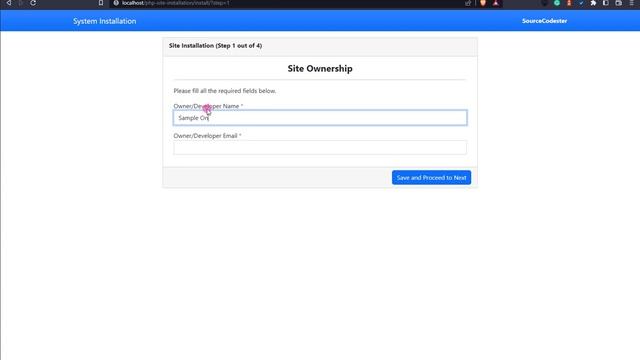Click Save and Proceed to Next
The height and width of the screenshot is (360, 640).
pos(431,178)
